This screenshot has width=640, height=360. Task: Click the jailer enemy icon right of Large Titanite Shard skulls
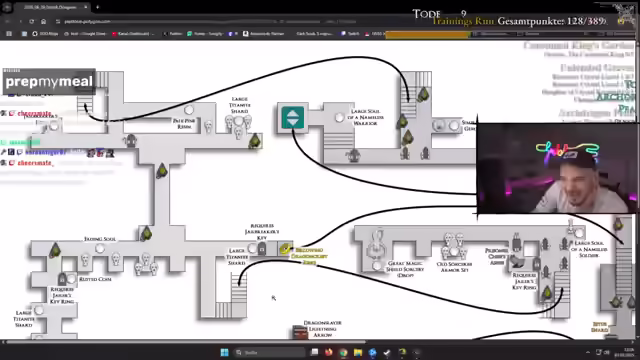(255, 140)
